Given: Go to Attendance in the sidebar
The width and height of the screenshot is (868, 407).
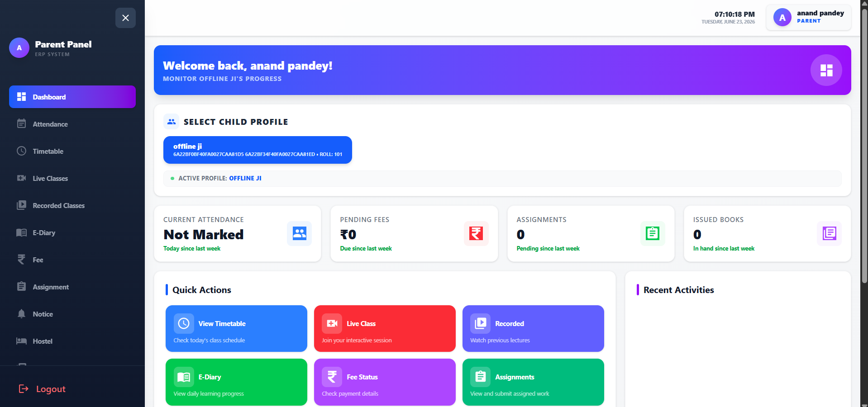Looking at the screenshot, I should [x=72, y=124].
